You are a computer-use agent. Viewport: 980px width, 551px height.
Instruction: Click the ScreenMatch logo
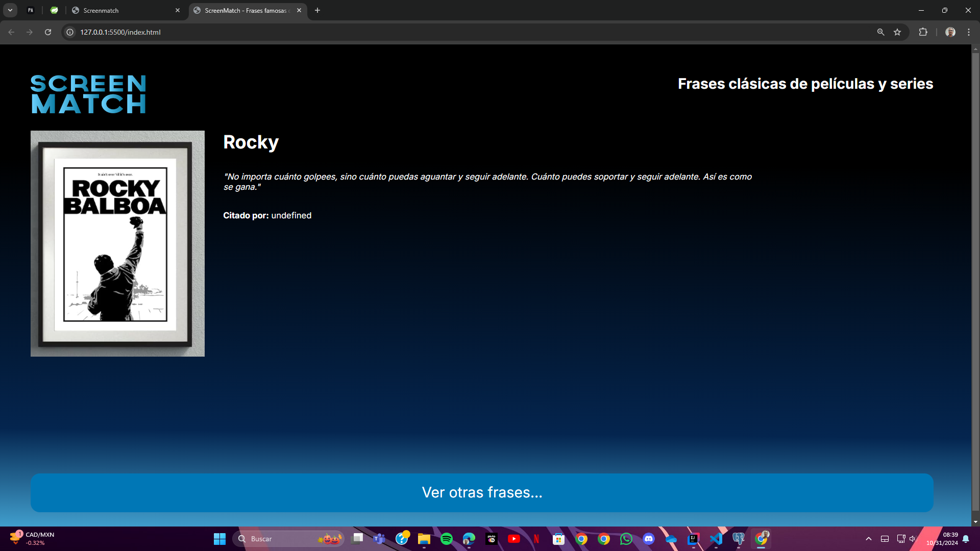(x=88, y=94)
